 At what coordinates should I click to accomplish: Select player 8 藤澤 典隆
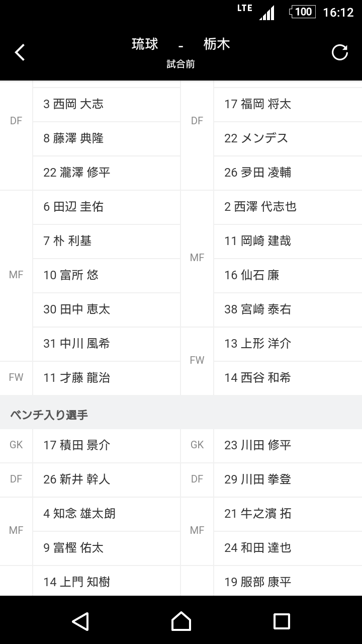coord(106,138)
